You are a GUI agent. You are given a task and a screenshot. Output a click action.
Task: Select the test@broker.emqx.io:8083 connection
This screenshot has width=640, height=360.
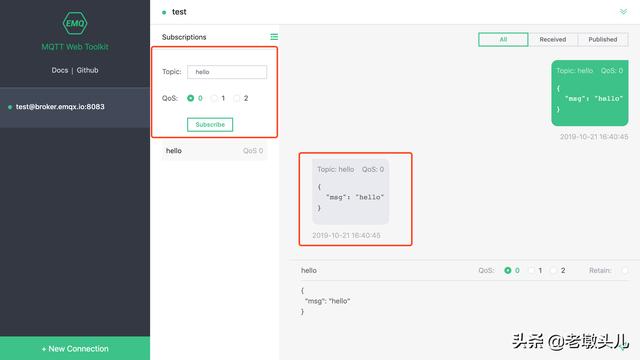(x=75, y=107)
